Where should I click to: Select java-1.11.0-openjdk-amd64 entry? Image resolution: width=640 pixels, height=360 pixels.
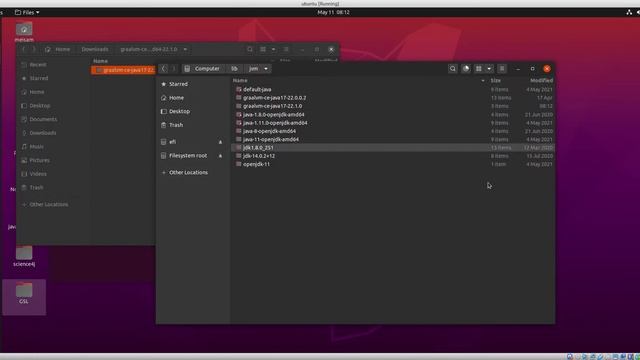pyautogui.click(x=393, y=123)
